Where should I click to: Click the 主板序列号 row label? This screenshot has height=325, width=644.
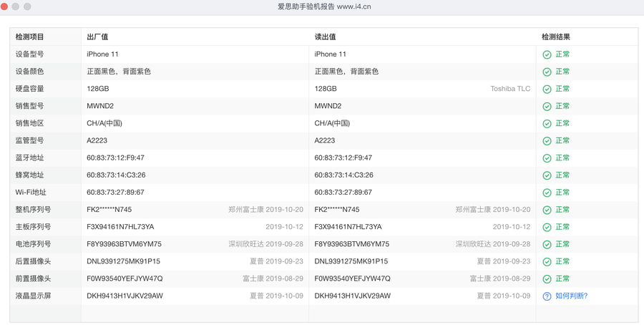pyautogui.click(x=33, y=227)
